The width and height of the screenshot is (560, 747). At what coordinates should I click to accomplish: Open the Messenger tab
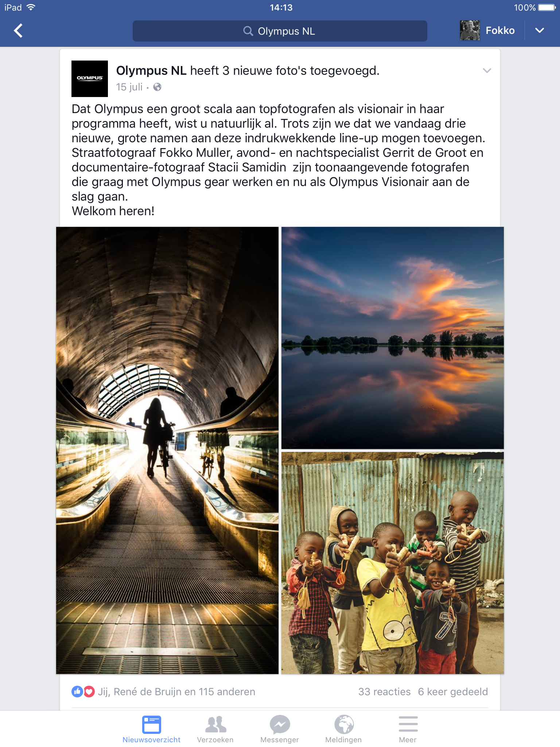tap(280, 729)
